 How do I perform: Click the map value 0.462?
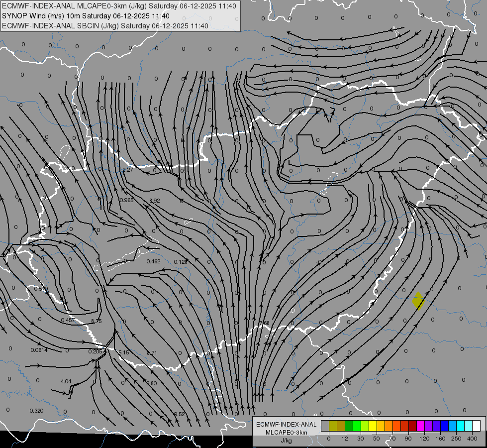click(153, 261)
